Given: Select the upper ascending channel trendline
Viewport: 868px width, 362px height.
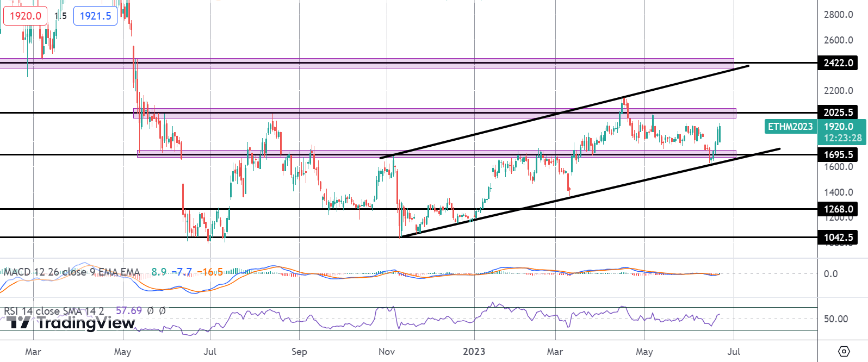Looking at the screenshot, I should coord(565,112).
